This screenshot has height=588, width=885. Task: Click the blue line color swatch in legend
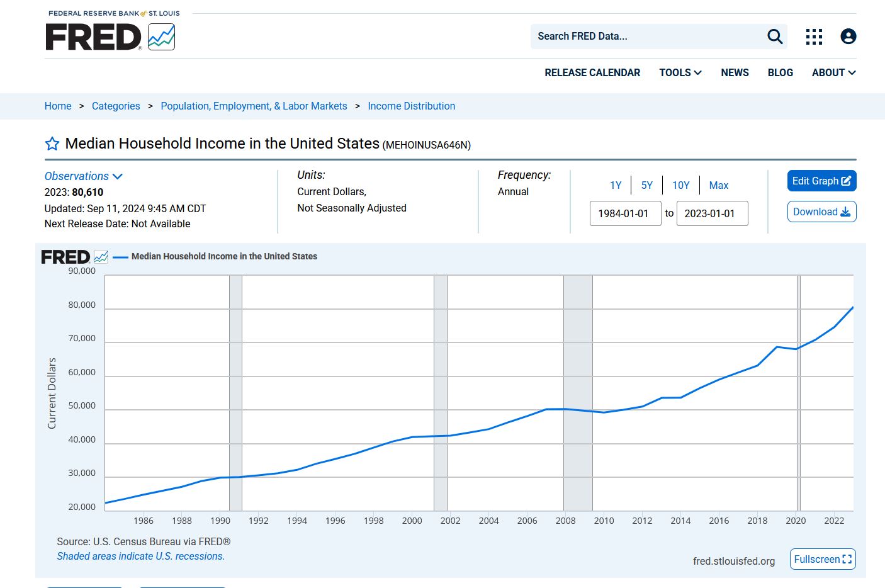120,257
